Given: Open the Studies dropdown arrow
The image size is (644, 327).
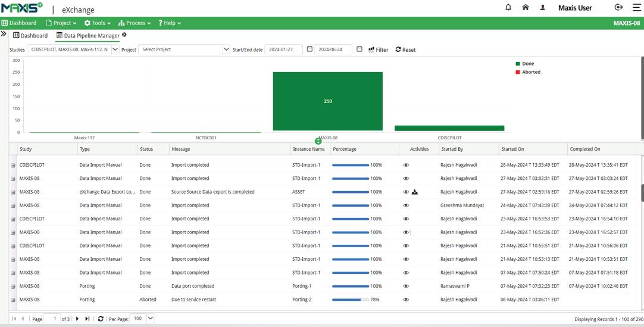Looking at the screenshot, I should click(115, 49).
